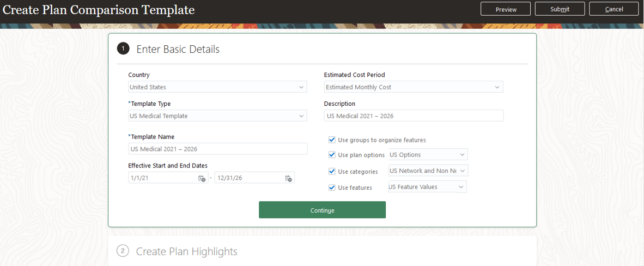
Task: Toggle the Use plan options checkbox
Action: coord(332,155)
